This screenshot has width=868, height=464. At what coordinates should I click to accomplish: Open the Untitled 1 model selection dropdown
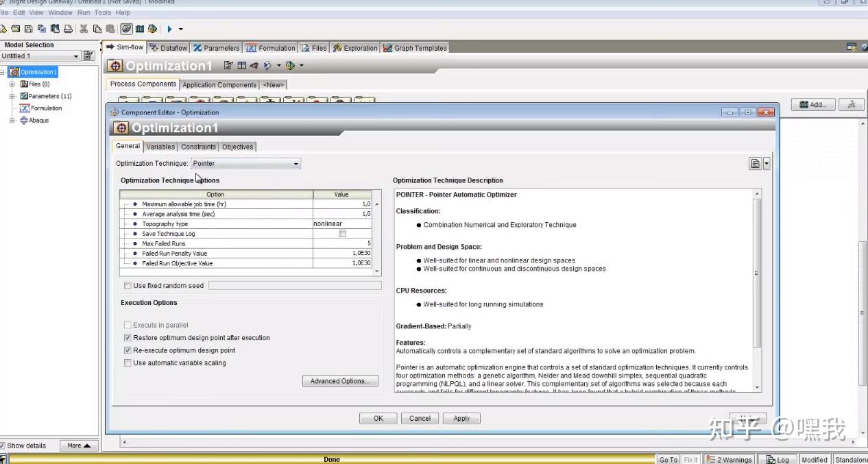pos(40,56)
